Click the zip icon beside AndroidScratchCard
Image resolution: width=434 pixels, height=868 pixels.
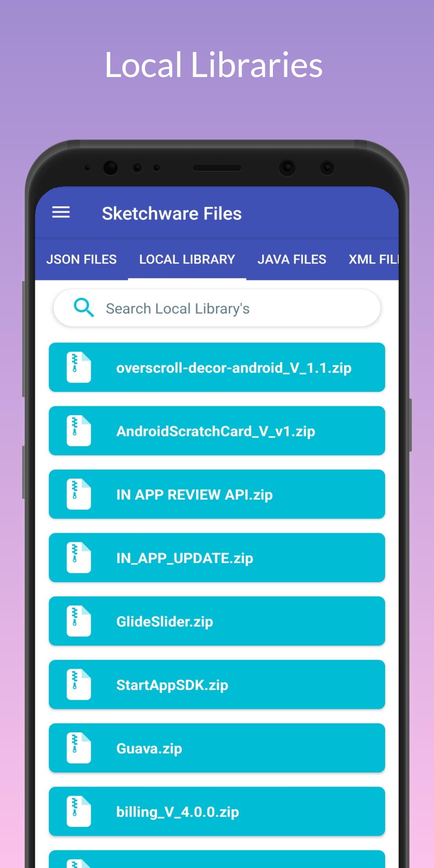79,431
